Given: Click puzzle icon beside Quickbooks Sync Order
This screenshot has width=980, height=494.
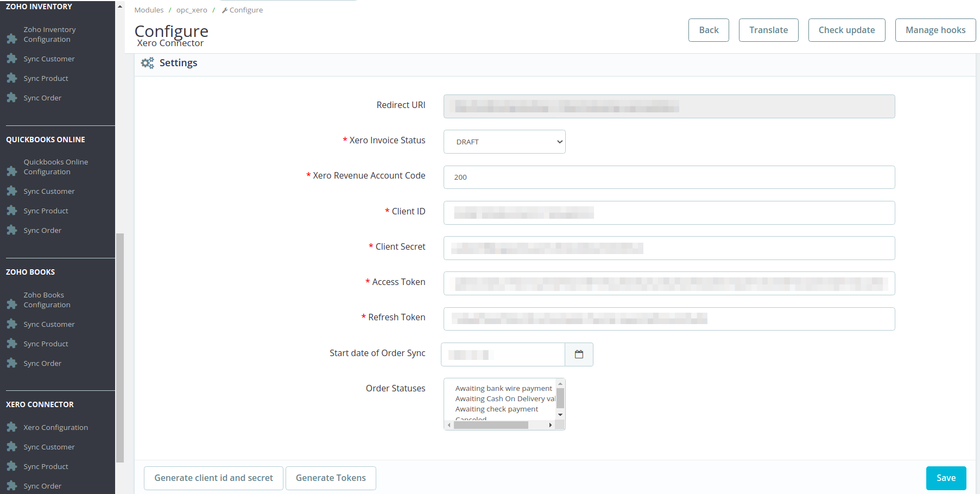Looking at the screenshot, I should tap(12, 230).
